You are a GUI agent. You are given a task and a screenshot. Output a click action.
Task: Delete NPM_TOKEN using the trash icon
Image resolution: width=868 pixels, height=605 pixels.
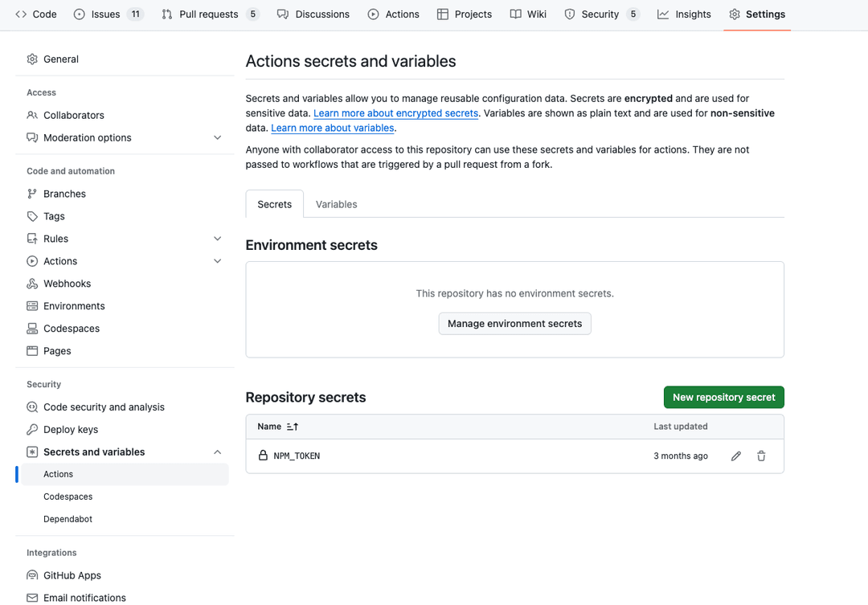tap(761, 456)
